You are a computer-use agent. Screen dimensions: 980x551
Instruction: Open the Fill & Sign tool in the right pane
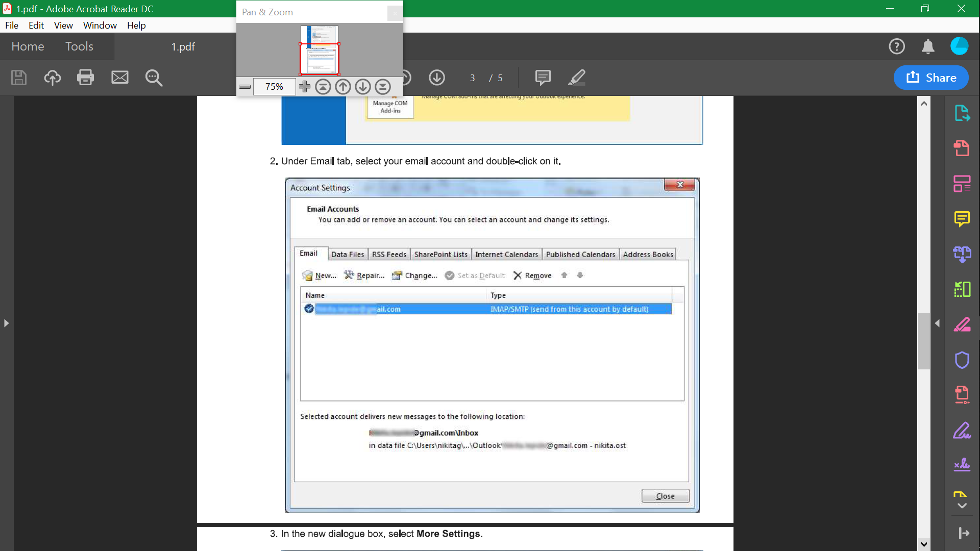pyautogui.click(x=962, y=431)
